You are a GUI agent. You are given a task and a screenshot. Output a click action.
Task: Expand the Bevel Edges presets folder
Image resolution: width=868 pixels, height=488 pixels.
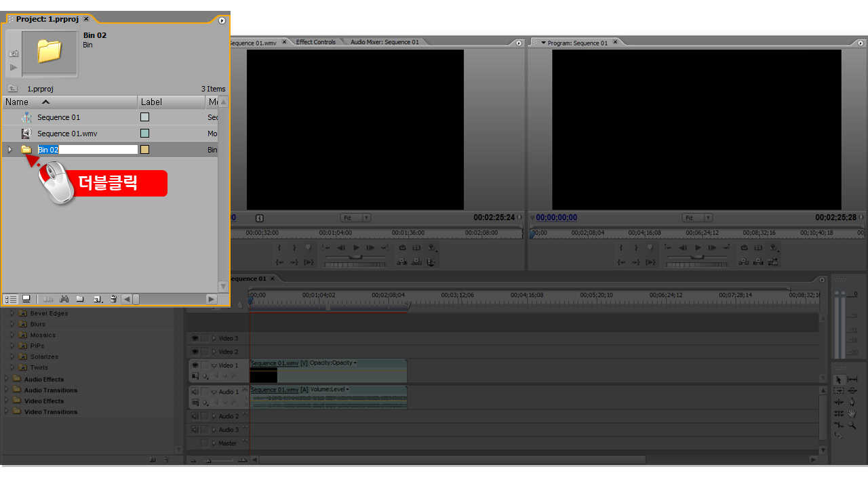pos(12,313)
